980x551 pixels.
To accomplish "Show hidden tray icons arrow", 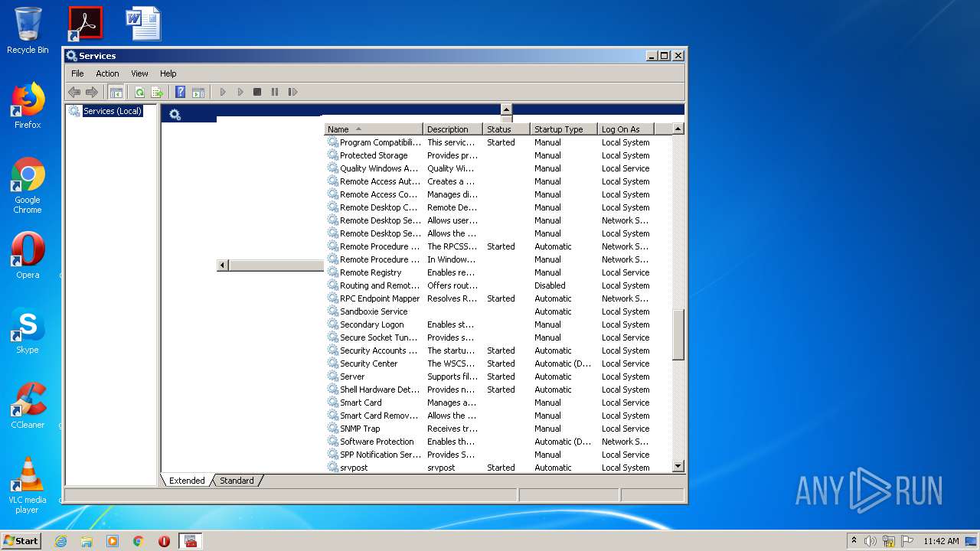I will pyautogui.click(x=854, y=541).
